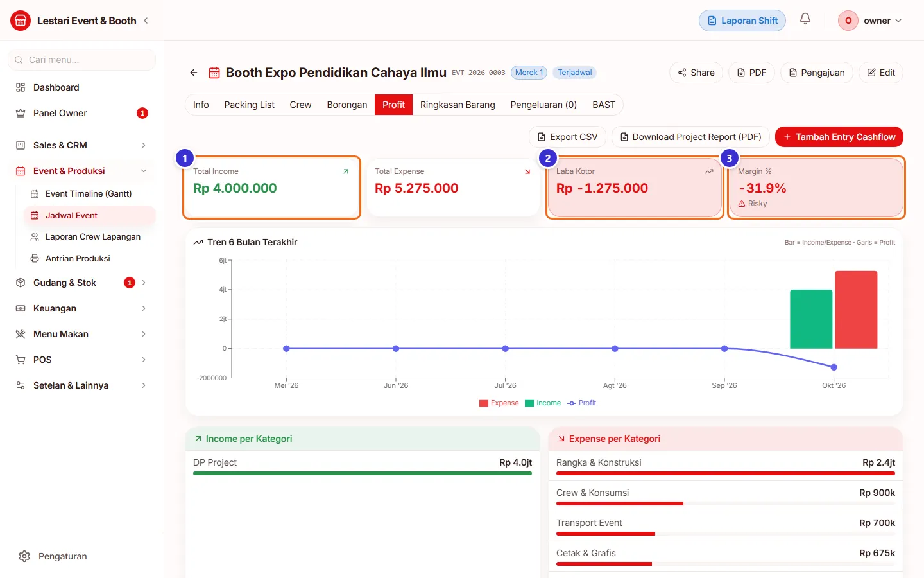Collapse sidebar with chevron beside Lestari title
The image size is (924, 578).
(x=146, y=21)
